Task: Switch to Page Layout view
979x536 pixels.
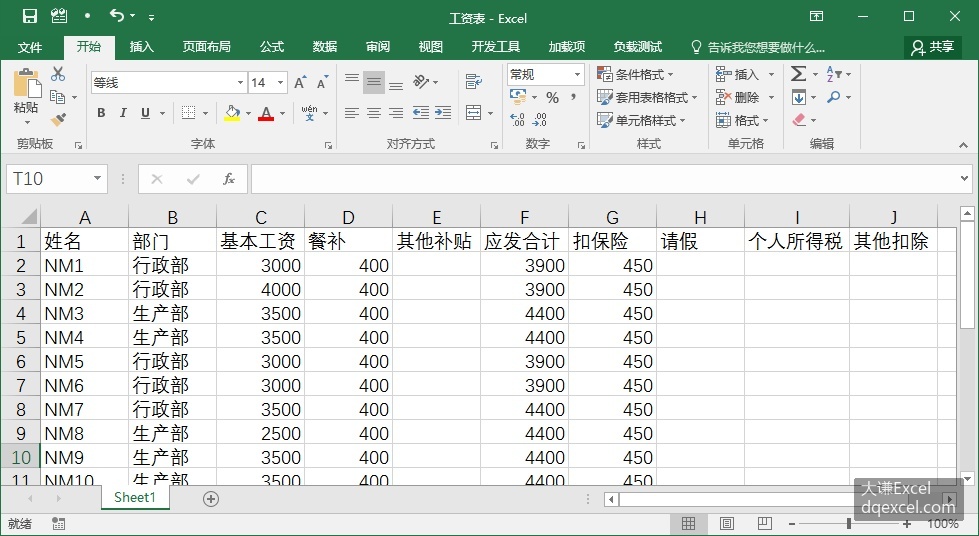Action: pos(727,523)
